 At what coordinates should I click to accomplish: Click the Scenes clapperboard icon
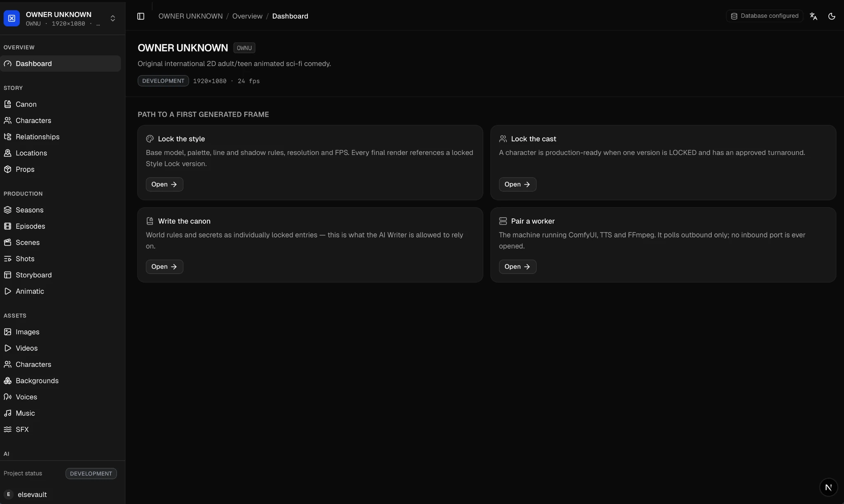click(7, 242)
